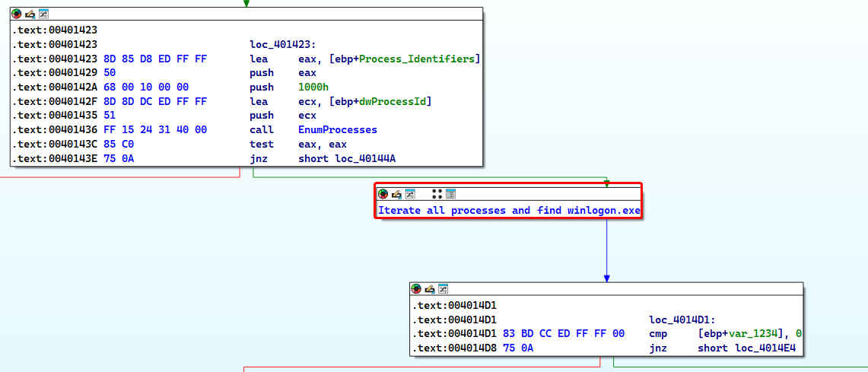Click graph icon in loc_4014D1 block header
Image resolution: width=868 pixels, height=372 pixels.
pos(443,289)
